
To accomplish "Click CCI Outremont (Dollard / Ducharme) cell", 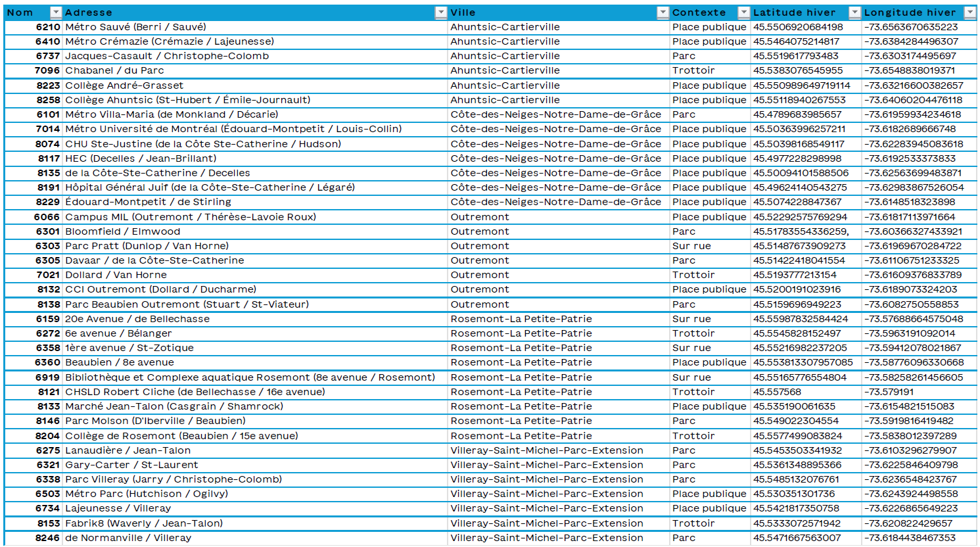I will coord(255,289).
